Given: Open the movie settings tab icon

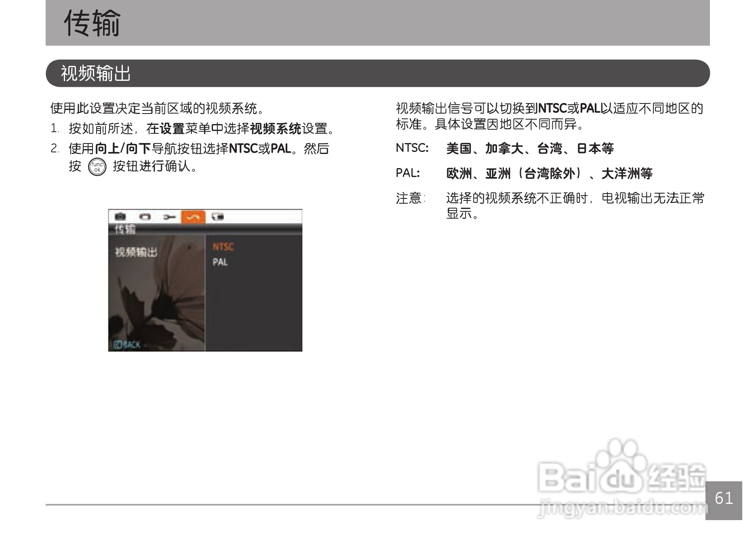Looking at the screenshot, I should 144,216.
